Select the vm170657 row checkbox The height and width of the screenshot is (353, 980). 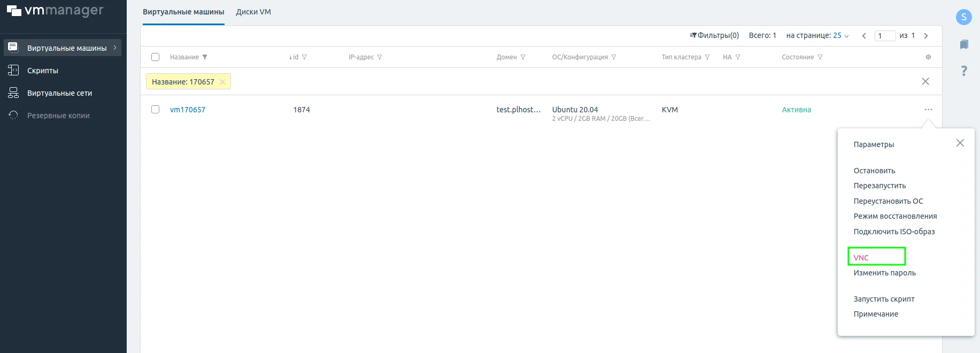pos(156,110)
